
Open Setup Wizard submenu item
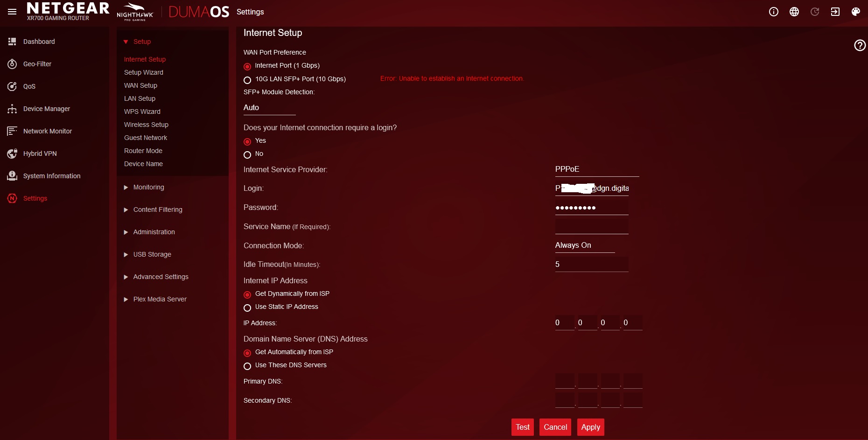tap(144, 72)
